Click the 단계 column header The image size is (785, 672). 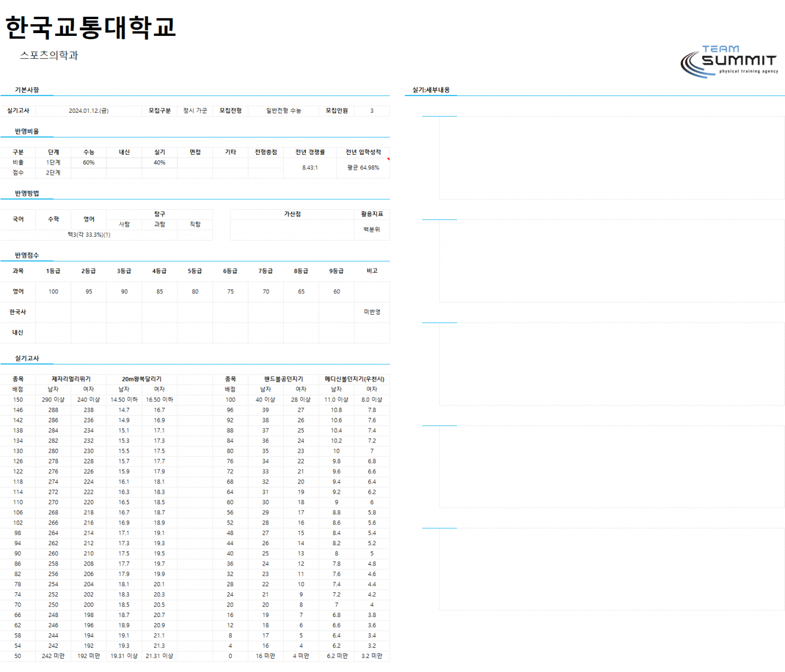point(53,152)
